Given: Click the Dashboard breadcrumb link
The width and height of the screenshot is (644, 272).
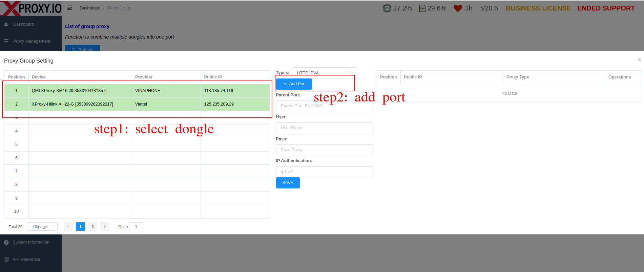Looking at the screenshot, I should 90,8.
